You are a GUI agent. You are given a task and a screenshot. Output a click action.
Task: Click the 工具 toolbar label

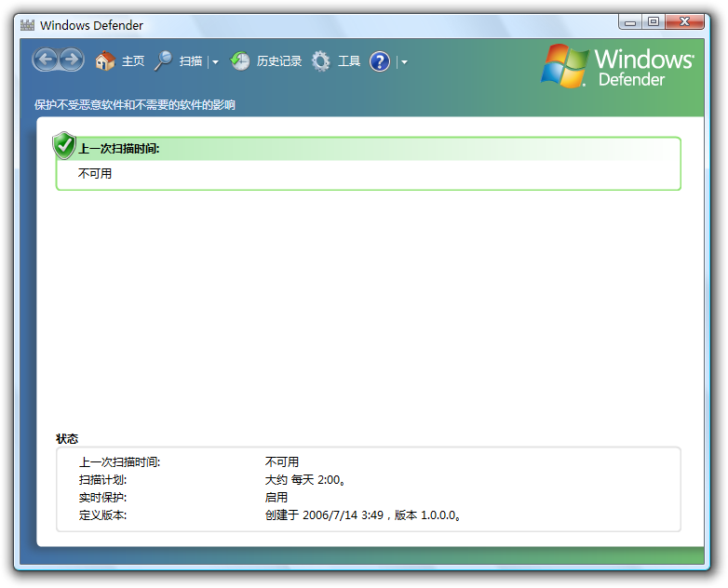point(349,61)
